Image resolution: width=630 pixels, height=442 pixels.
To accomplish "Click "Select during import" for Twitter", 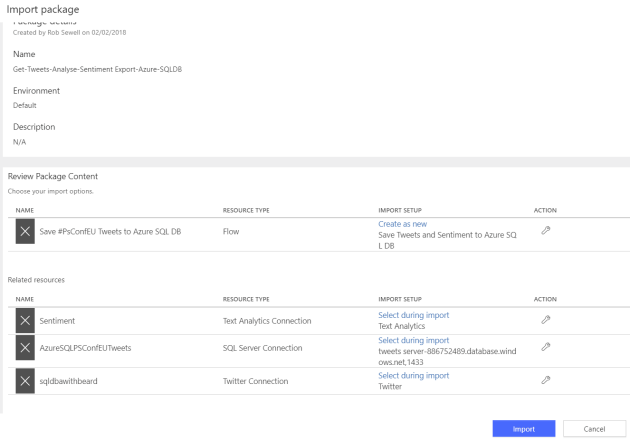I will click(413, 375).
